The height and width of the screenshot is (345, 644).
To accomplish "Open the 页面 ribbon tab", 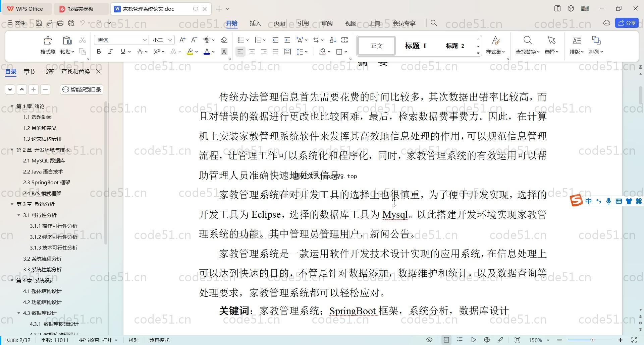I will [x=279, y=23].
